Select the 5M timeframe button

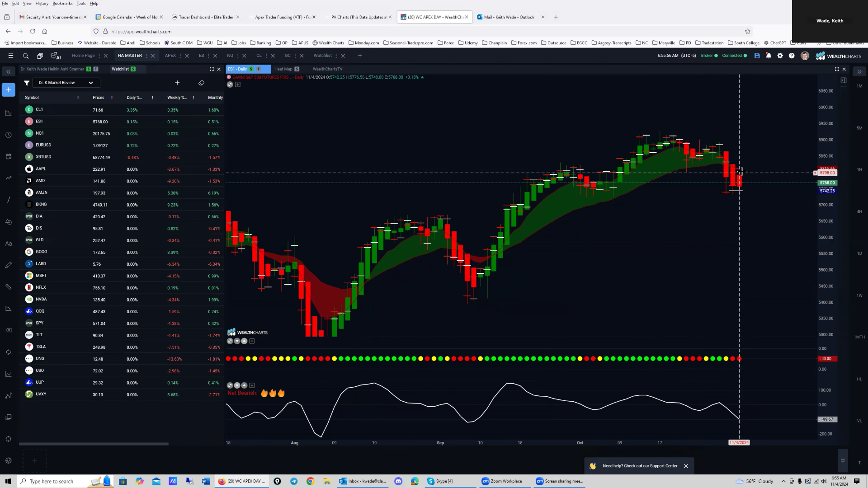point(859,128)
